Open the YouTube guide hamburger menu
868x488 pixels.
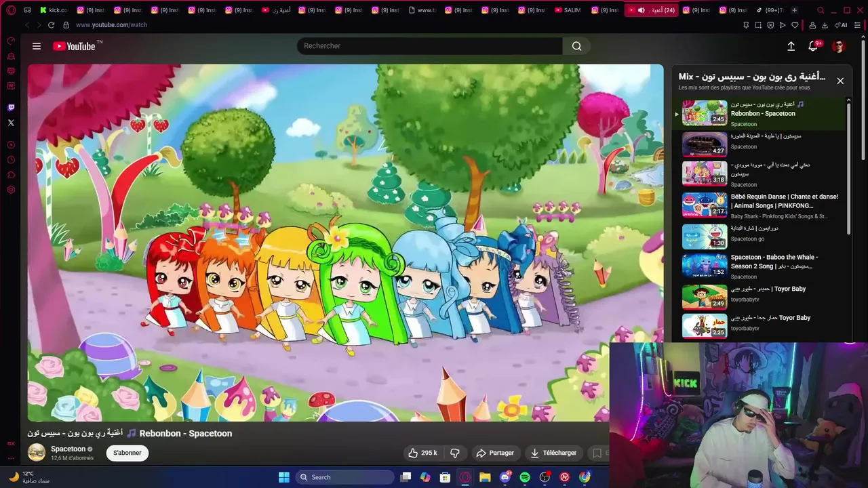click(x=37, y=46)
